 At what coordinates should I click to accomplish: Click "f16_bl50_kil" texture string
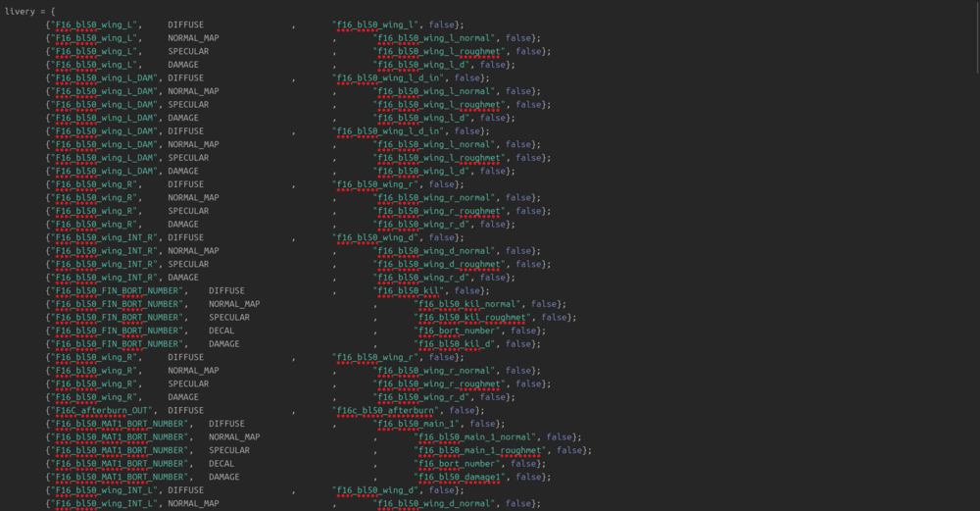point(409,291)
